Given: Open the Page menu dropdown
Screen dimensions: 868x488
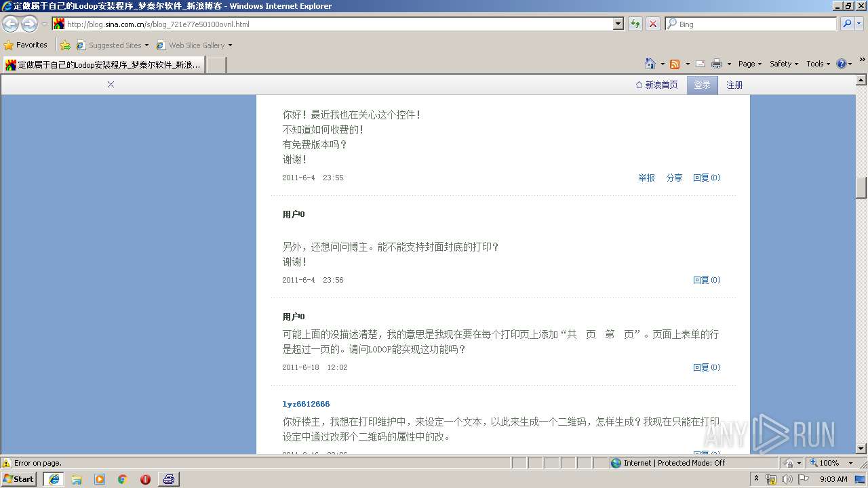Looking at the screenshot, I should [x=750, y=64].
